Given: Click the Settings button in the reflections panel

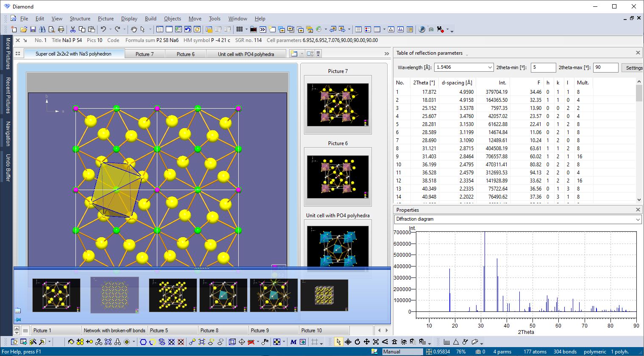Looking at the screenshot, I should [633, 67].
